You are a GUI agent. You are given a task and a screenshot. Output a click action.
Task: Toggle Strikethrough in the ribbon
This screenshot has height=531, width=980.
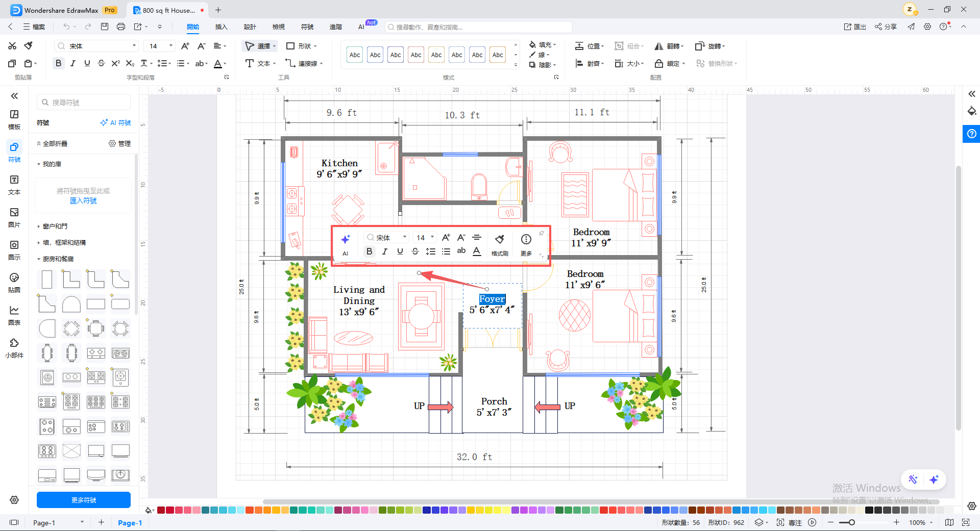102,63
